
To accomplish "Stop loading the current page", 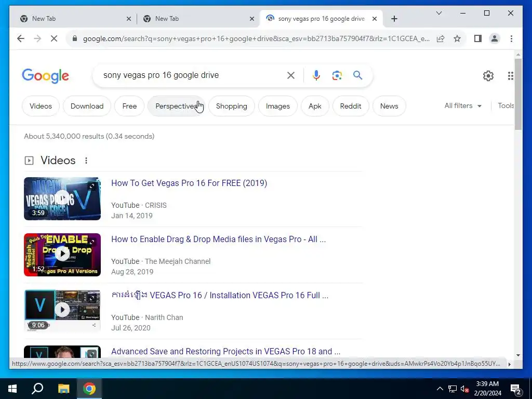I will 54,38.
